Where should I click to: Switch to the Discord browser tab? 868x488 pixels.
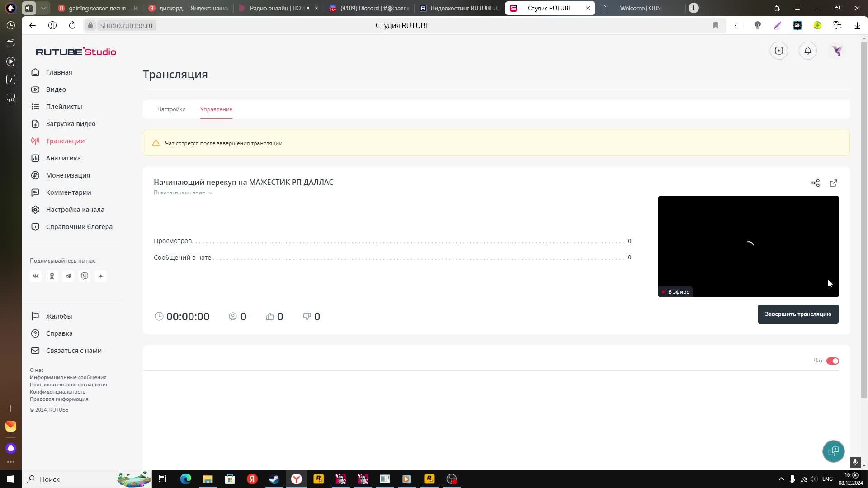pyautogui.click(x=369, y=8)
